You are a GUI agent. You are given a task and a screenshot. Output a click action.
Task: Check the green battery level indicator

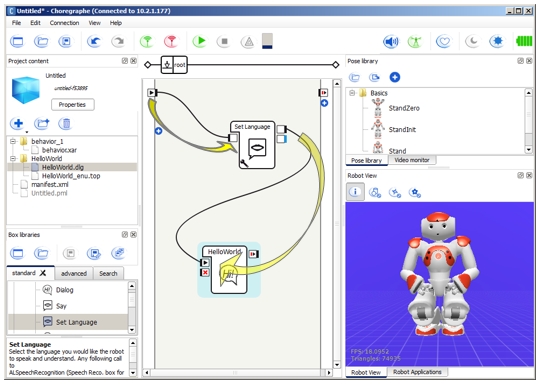(x=524, y=42)
